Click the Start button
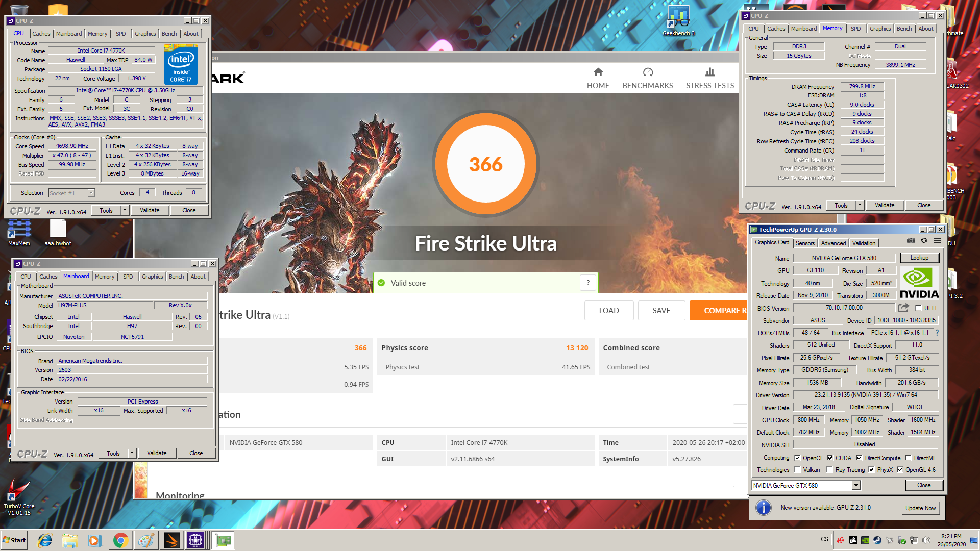 (14, 540)
